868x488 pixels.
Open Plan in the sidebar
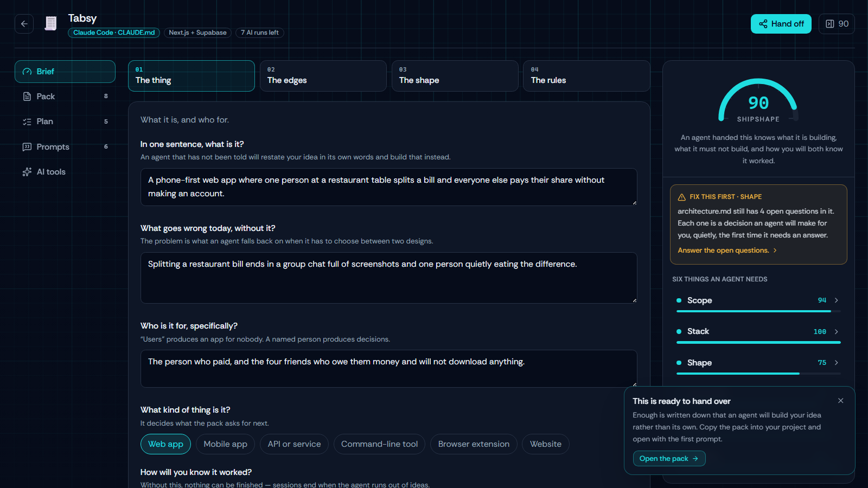pyautogui.click(x=65, y=121)
